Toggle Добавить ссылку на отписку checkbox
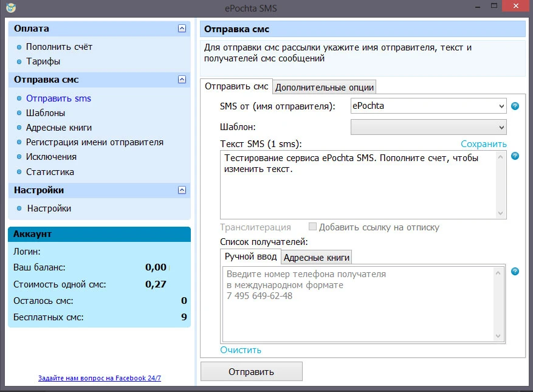Image resolution: width=533 pixels, height=392 pixels. tap(312, 227)
